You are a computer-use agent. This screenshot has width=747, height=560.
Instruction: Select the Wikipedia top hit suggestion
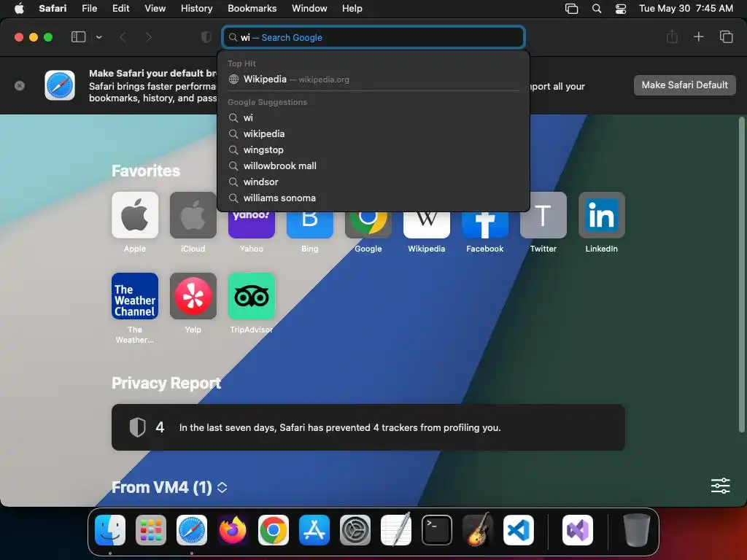click(373, 79)
